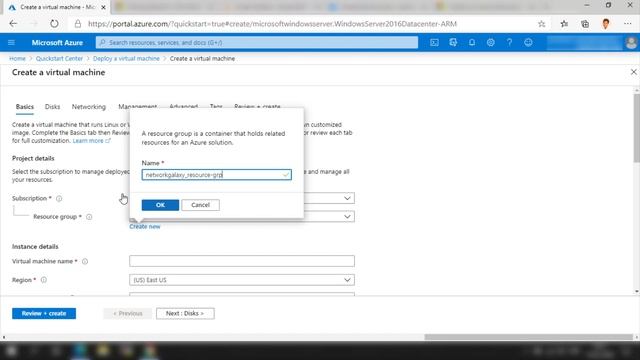640x360 pixels.
Task: Show info tooltip next to Virtual machine name
Action: 85,261
